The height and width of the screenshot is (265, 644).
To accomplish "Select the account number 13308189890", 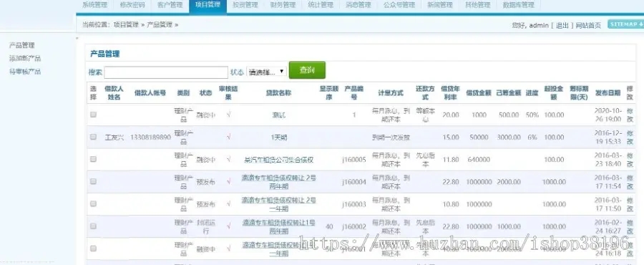I will click(x=150, y=138).
